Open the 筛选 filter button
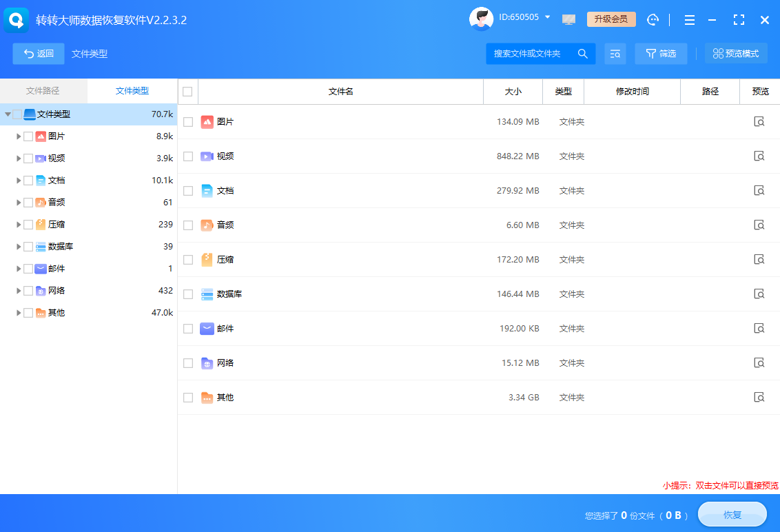This screenshot has height=532, width=780. 661,54
